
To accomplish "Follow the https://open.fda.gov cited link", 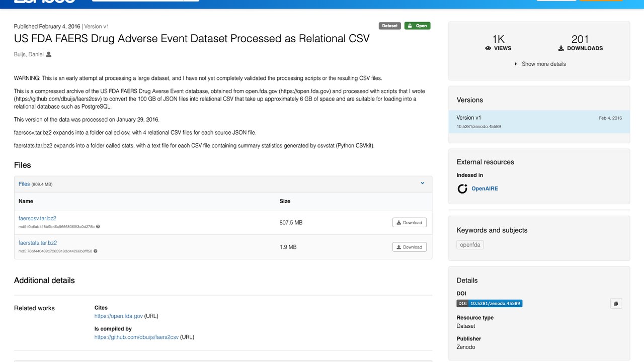I will [119, 316].
